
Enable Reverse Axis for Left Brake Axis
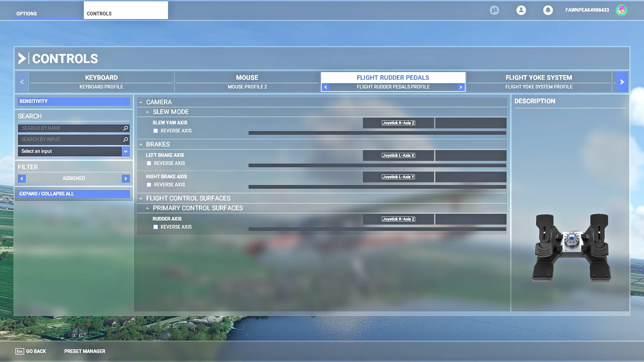[x=149, y=163]
